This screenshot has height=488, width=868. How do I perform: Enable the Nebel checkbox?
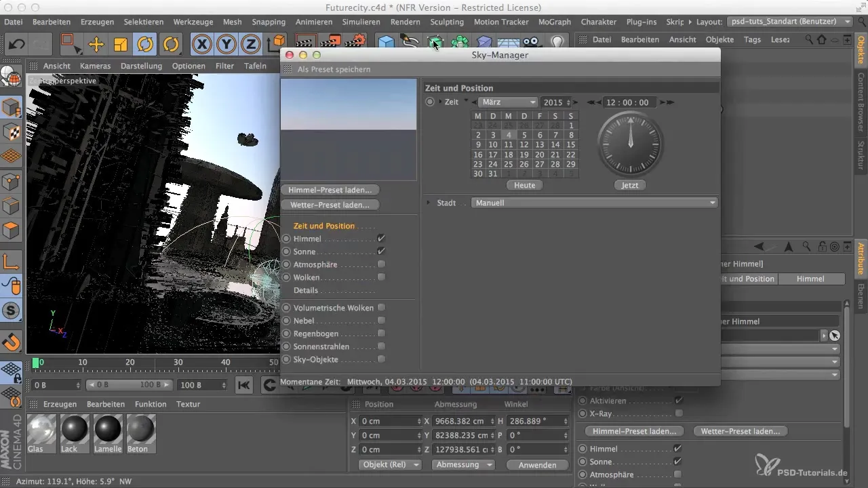click(x=382, y=321)
